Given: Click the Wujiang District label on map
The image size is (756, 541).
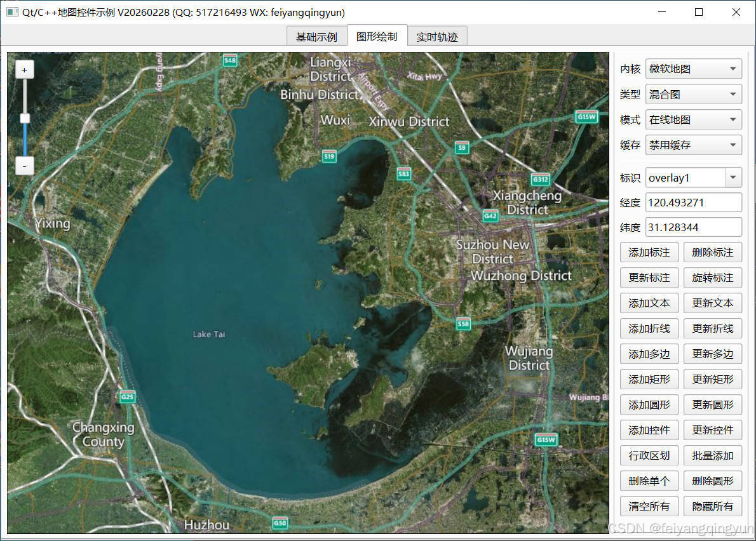Looking at the screenshot, I should click(x=529, y=358).
